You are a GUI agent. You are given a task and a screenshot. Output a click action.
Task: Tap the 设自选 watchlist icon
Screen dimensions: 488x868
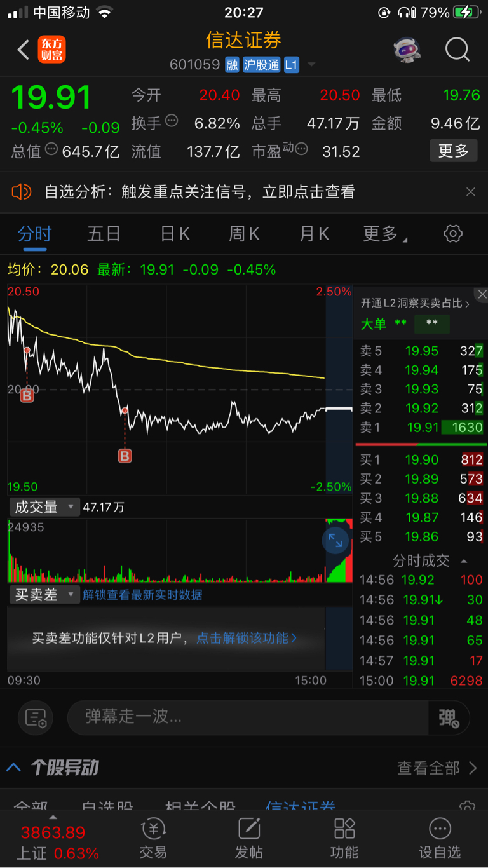[x=439, y=838]
